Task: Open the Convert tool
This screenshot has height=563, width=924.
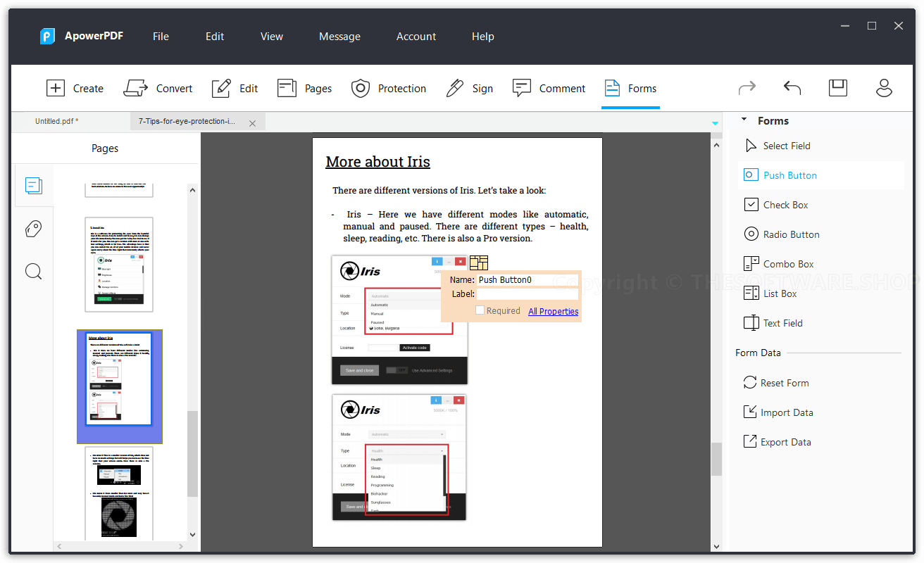Action: pyautogui.click(x=158, y=88)
